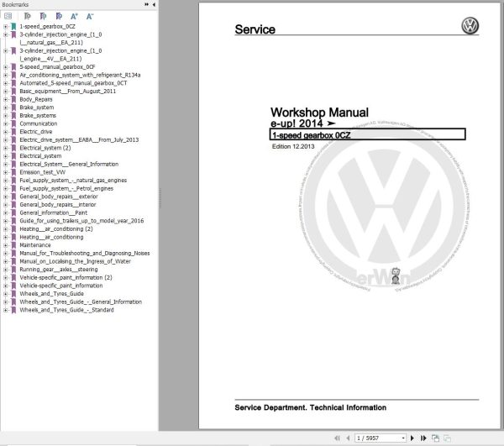The width and height of the screenshot is (504, 446).
Task: Expand the Electric_drive_system__EABA__From_July_2013 bookmark
Action: (5, 139)
